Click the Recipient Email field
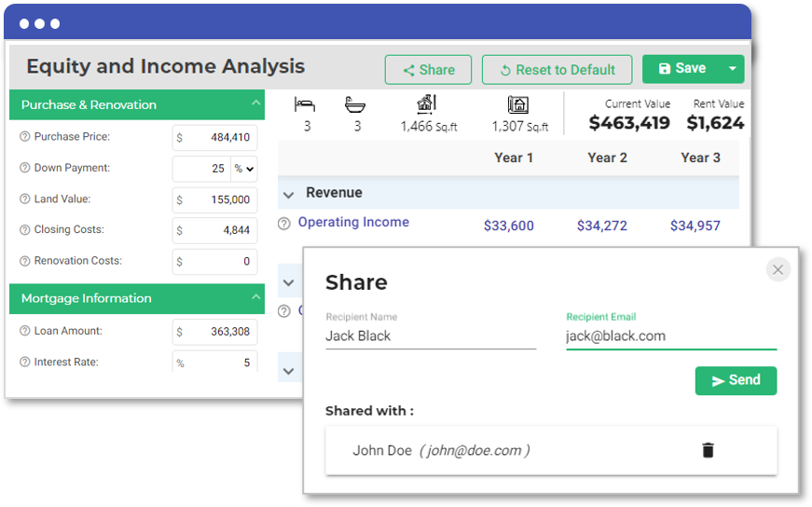Screen dimensions: 812x507 click(x=671, y=336)
